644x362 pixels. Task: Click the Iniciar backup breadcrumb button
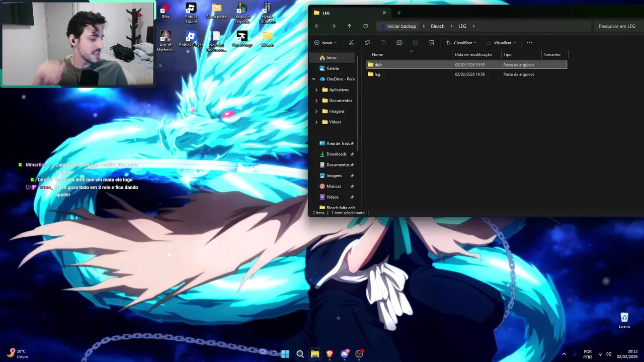(x=398, y=26)
